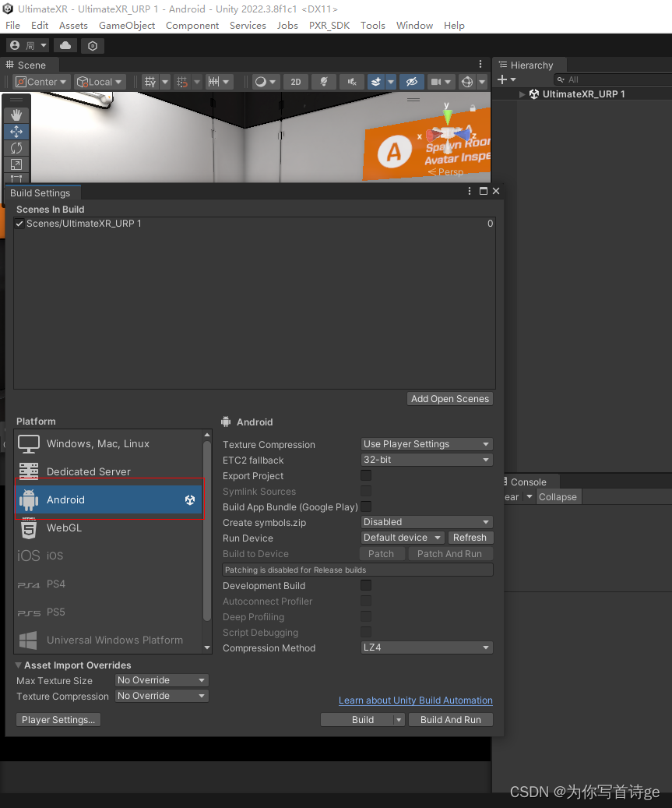Open the GameObject menu

[x=127, y=25]
